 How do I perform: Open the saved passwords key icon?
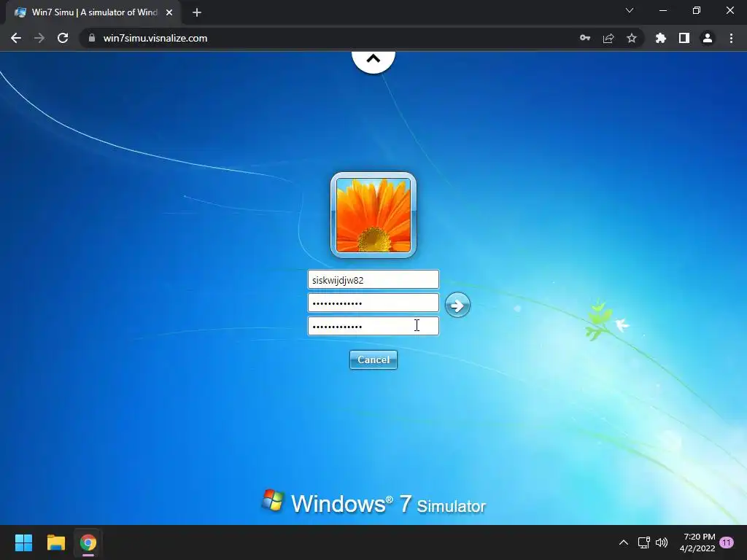coord(585,38)
